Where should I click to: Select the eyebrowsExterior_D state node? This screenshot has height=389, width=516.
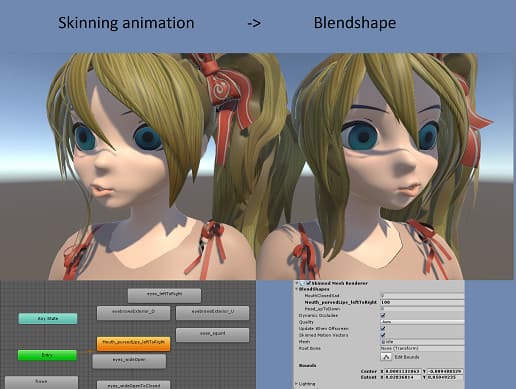[133, 313]
